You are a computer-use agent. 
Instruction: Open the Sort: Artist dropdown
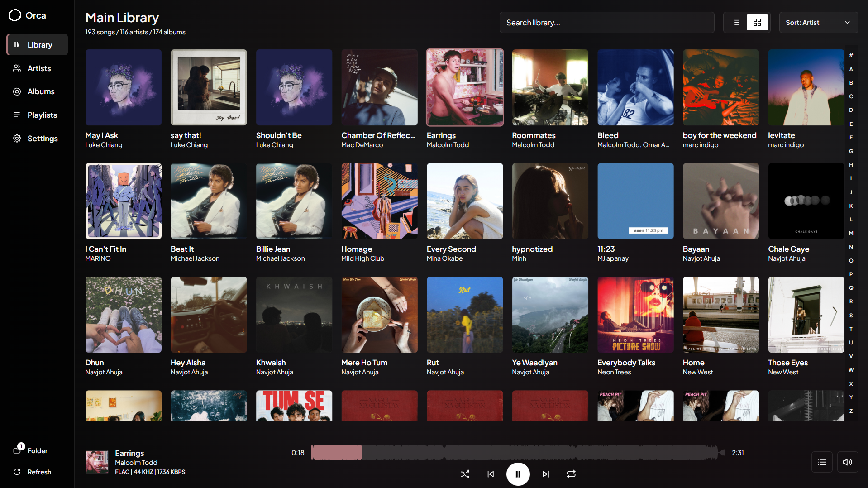click(818, 23)
